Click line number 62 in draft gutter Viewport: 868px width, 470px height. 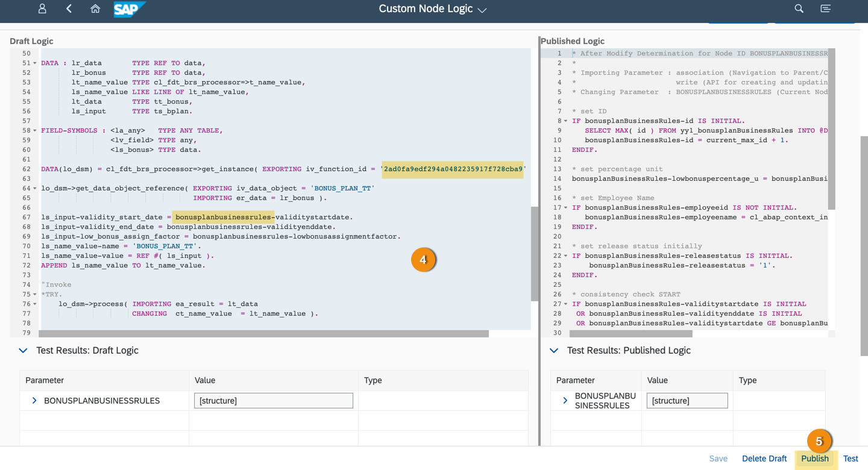pyautogui.click(x=26, y=169)
